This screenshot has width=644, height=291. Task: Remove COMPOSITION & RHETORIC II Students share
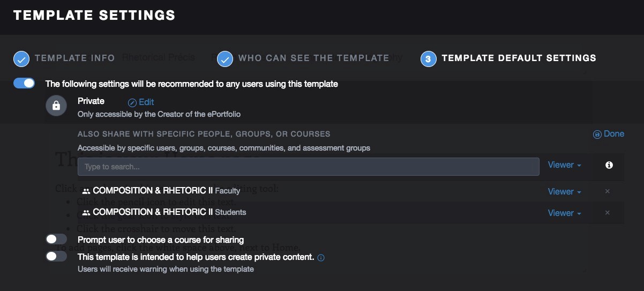[607, 213]
